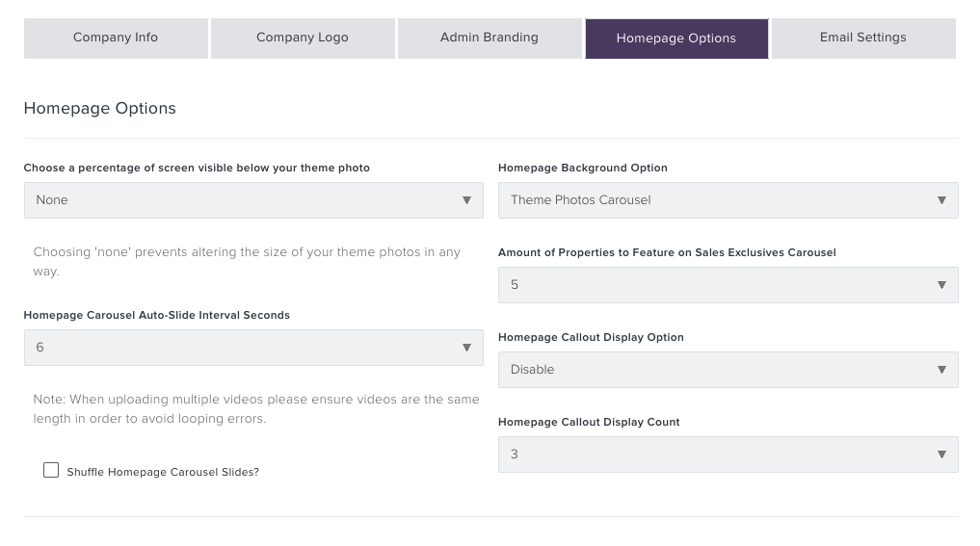The height and width of the screenshot is (546, 980).
Task: Click the 'Homepage Callout Display Option' label
Action: [591, 337]
